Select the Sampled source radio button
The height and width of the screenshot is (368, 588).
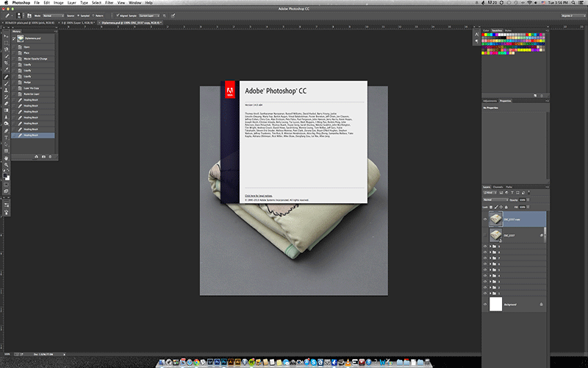[79, 15]
